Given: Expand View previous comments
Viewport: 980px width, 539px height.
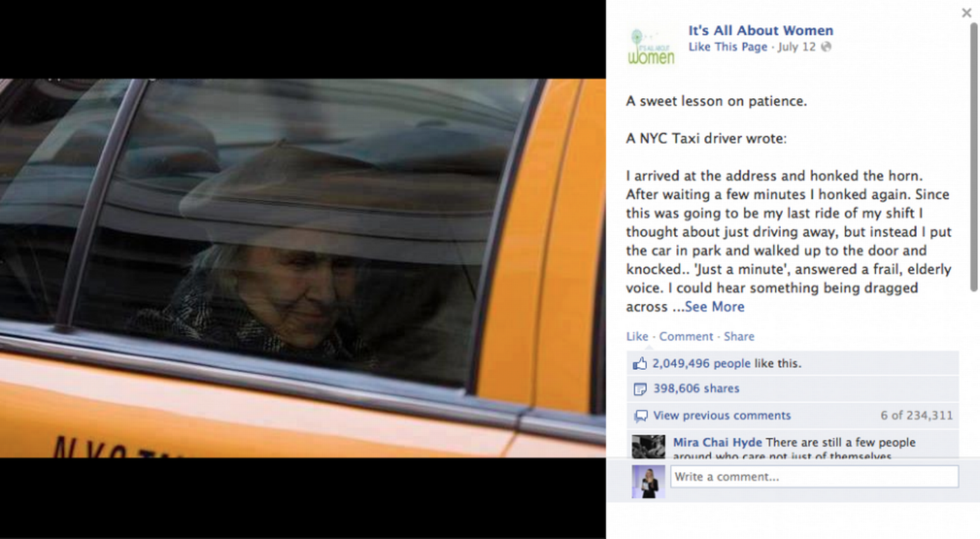Looking at the screenshot, I should (722, 415).
